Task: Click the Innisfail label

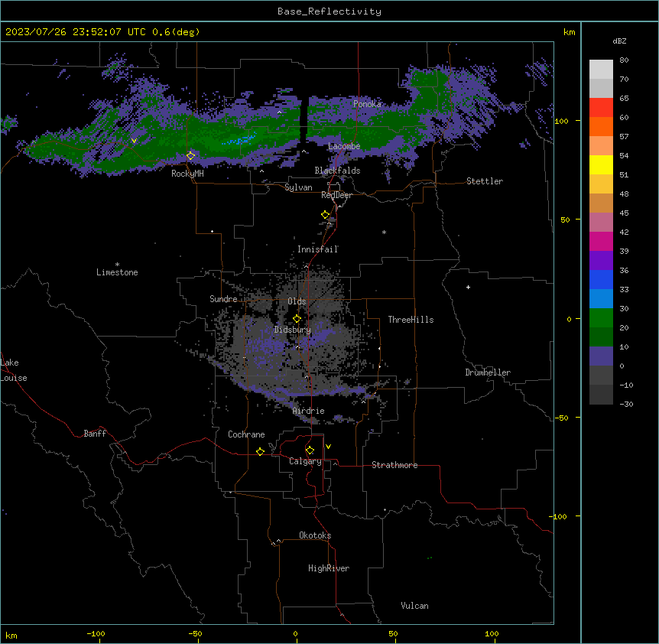Action: coord(317,249)
